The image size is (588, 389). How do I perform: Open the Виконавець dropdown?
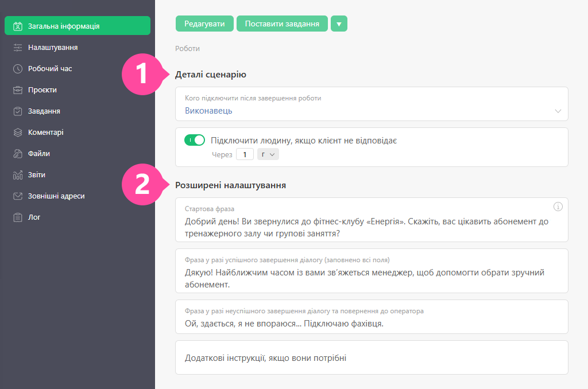pos(371,111)
